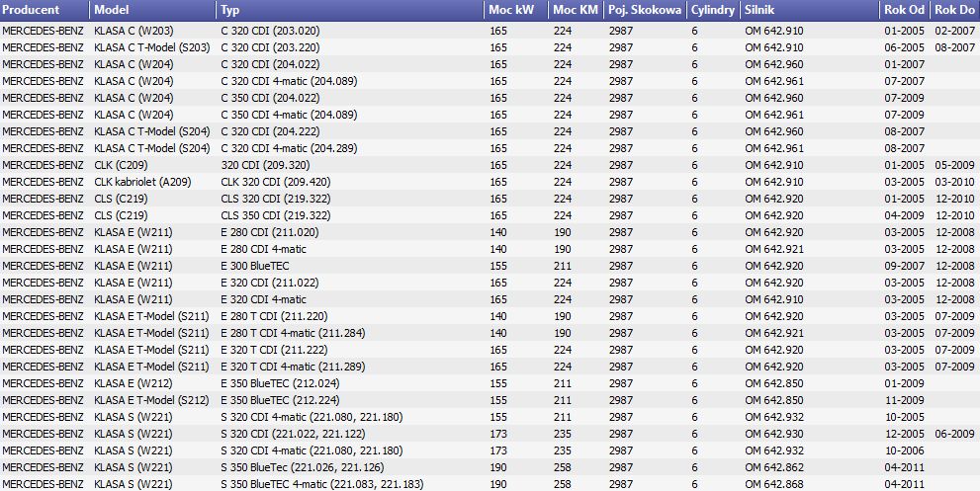Select the E 320 CDI (211.022) cell
Viewport: 980px width, 491px height.
[x=270, y=283]
